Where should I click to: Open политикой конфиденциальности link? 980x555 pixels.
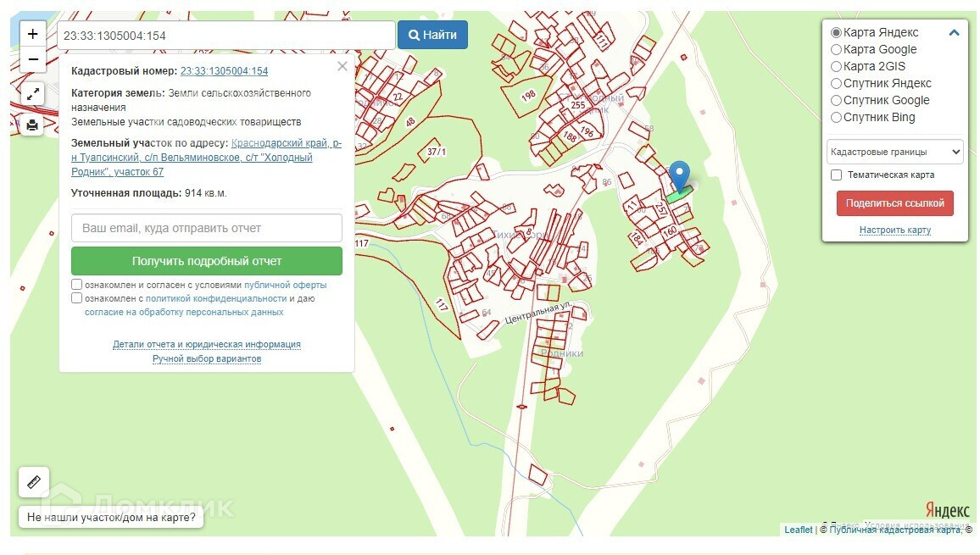pyautogui.click(x=216, y=299)
